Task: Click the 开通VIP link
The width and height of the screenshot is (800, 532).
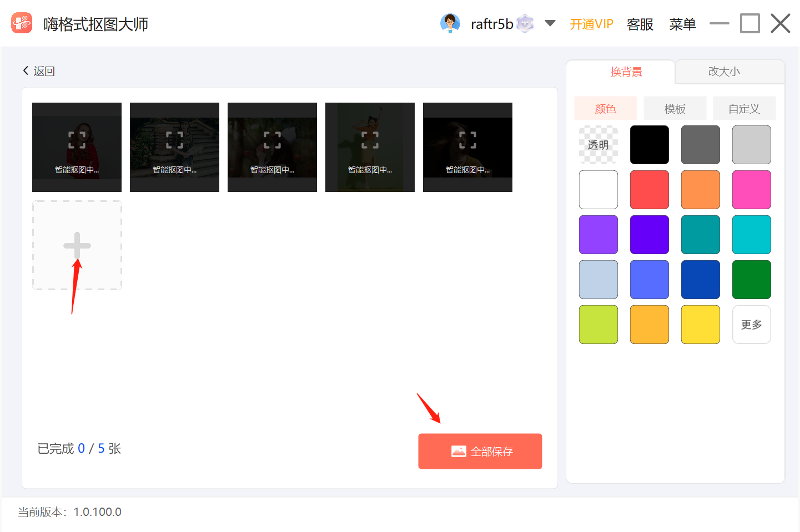Action: click(x=591, y=24)
